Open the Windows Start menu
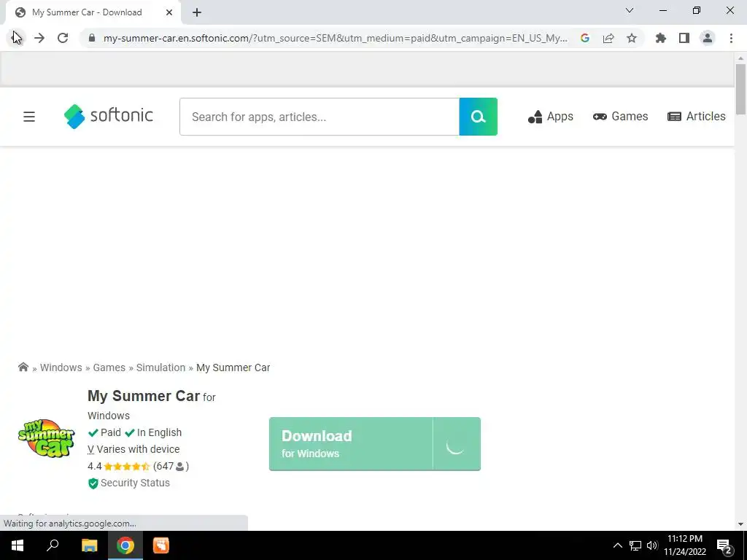Image resolution: width=747 pixels, height=560 pixels. [18, 545]
